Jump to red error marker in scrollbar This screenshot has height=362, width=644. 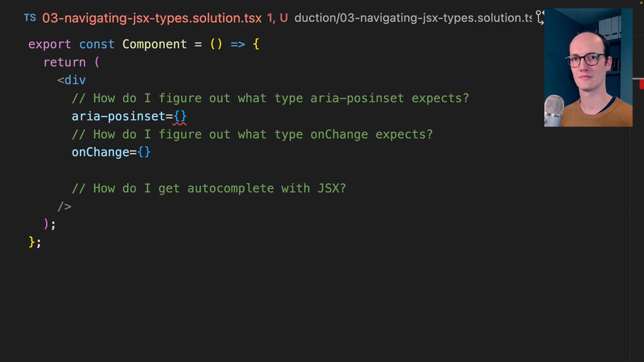click(641, 83)
